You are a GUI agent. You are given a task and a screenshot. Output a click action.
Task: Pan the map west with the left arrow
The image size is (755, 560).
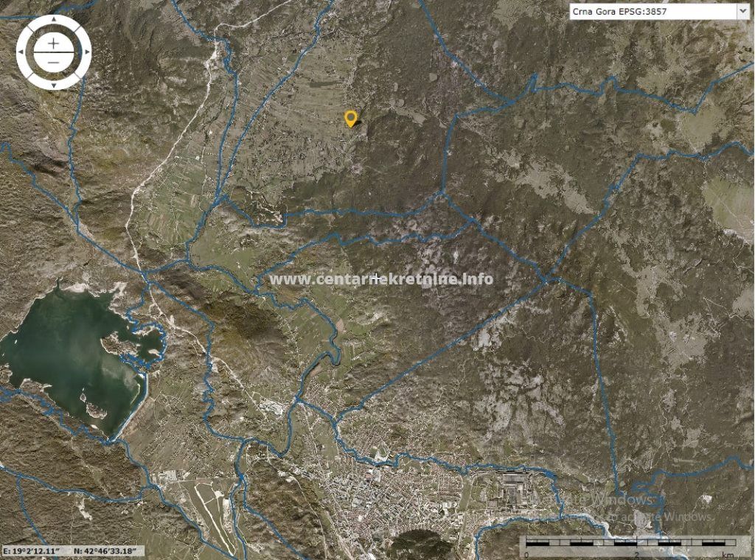click(x=21, y=52)
